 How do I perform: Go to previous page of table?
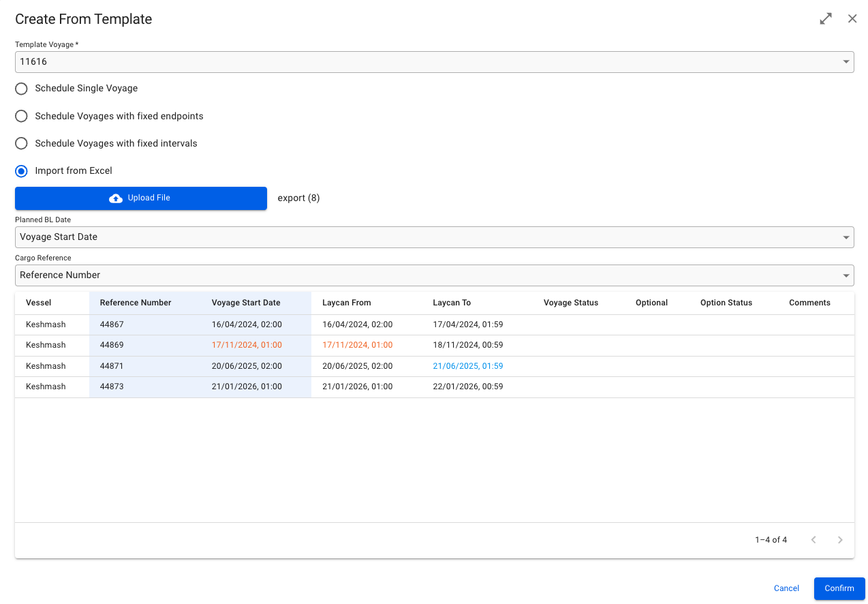point(813,540)
